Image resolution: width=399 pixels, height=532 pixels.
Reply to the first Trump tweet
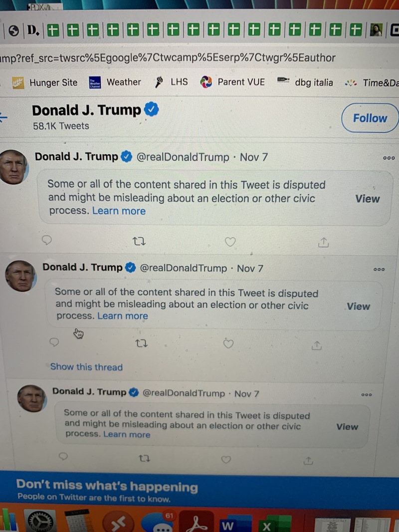[x=47, y=241]
